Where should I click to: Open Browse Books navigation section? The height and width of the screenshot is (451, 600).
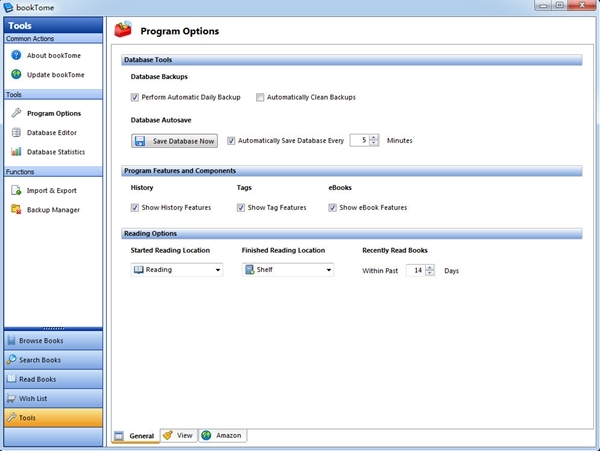(x=53, y=340)
